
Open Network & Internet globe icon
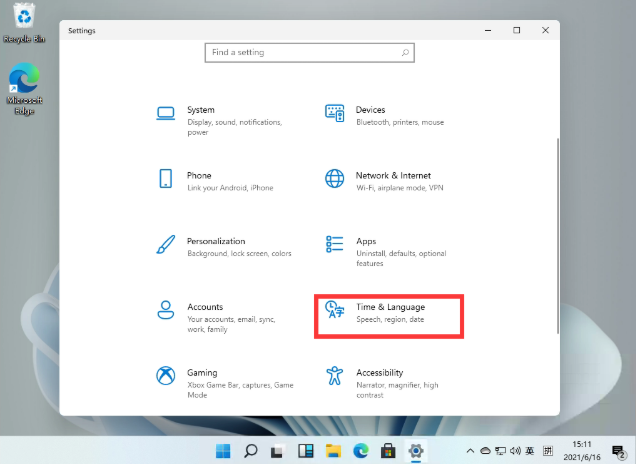coord(335,179)
